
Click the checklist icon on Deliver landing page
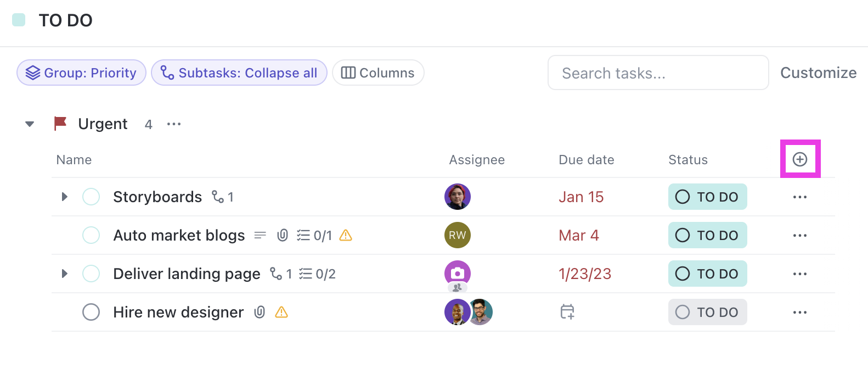coord(306,274)
